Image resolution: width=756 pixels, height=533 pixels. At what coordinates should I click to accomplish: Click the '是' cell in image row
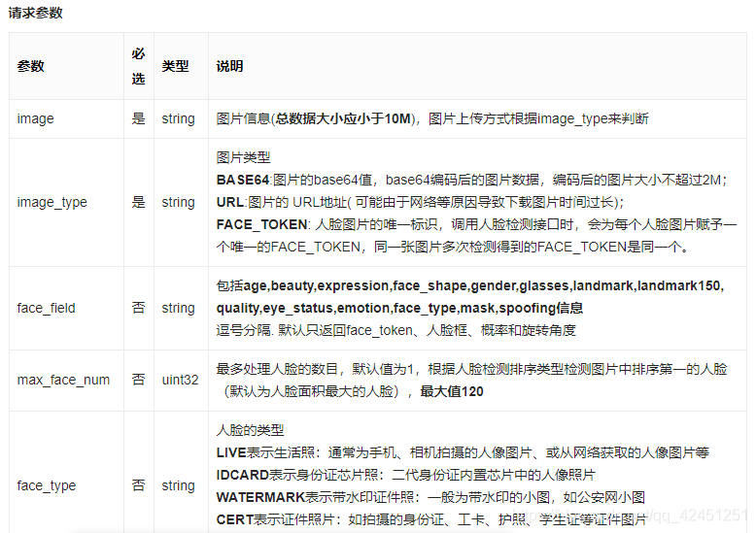point(138,118)
